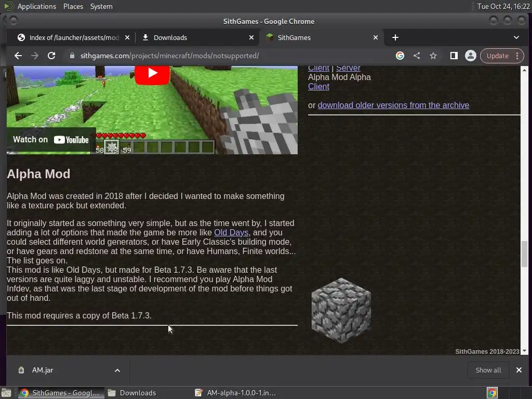Click the forward navigation arrow
The image size is (532, 399).
click(35, 56)
